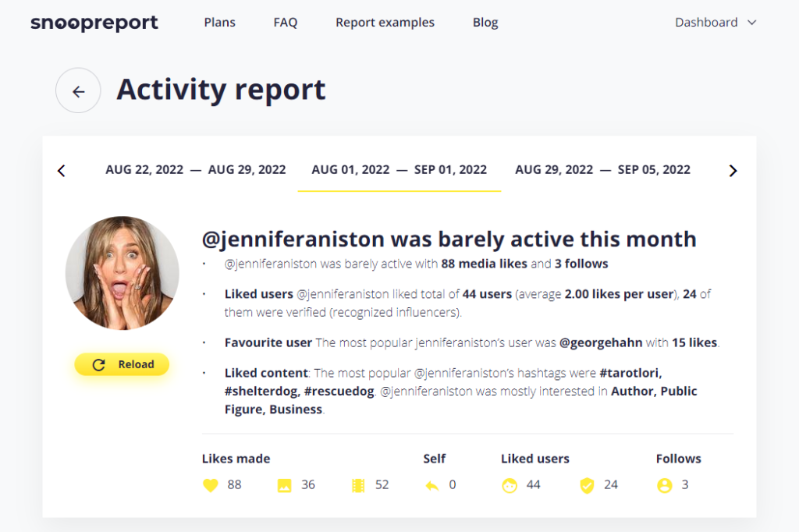Click the video film strip icon
Viewport: 799px width, 532px height.
point(358,485)
